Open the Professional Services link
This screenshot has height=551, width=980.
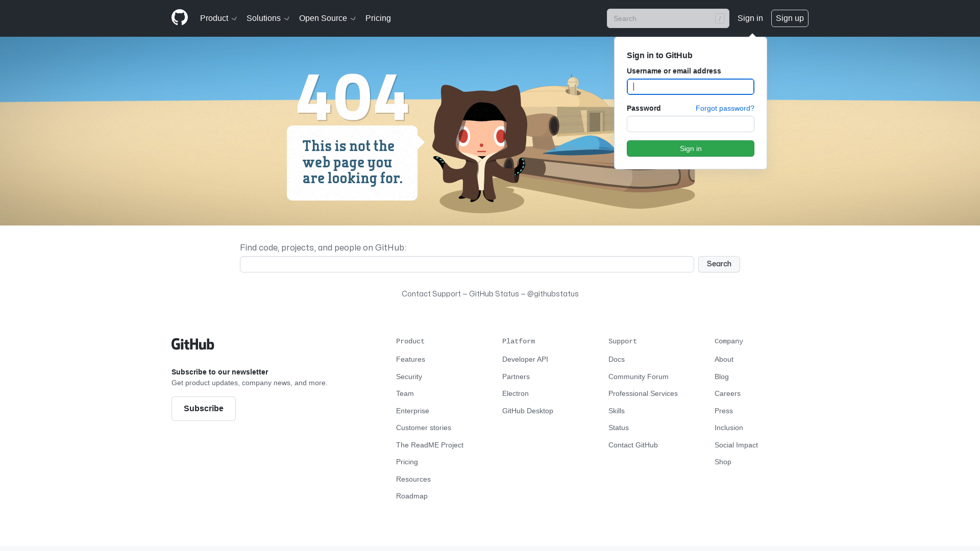pyautogui.click(x=643, y=393)
